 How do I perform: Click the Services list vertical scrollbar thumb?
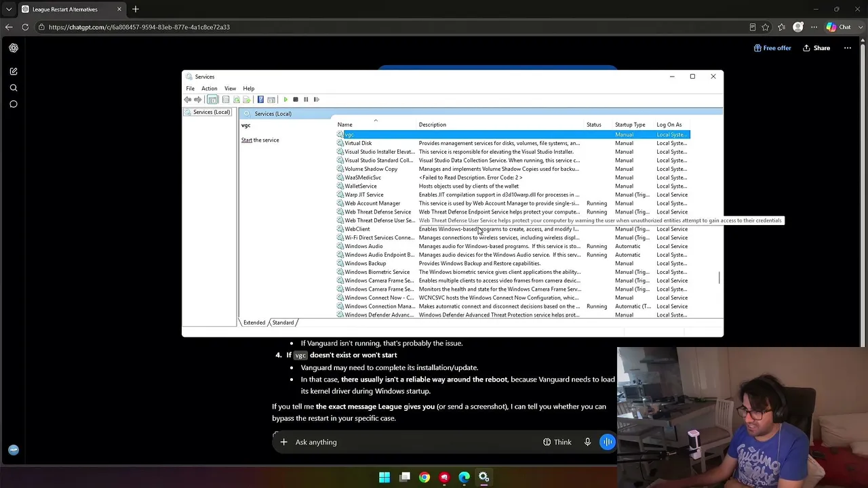[x=719, y=278]
